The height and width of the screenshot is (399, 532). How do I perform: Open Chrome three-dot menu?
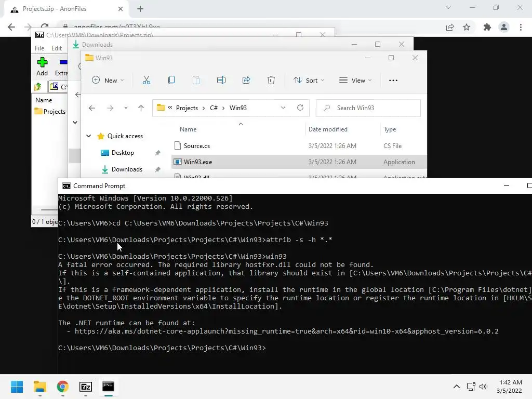click(521, 27)
